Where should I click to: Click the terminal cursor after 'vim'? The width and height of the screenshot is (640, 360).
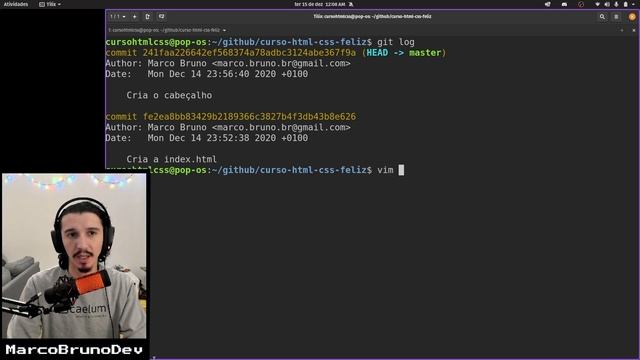click(401, 170)
